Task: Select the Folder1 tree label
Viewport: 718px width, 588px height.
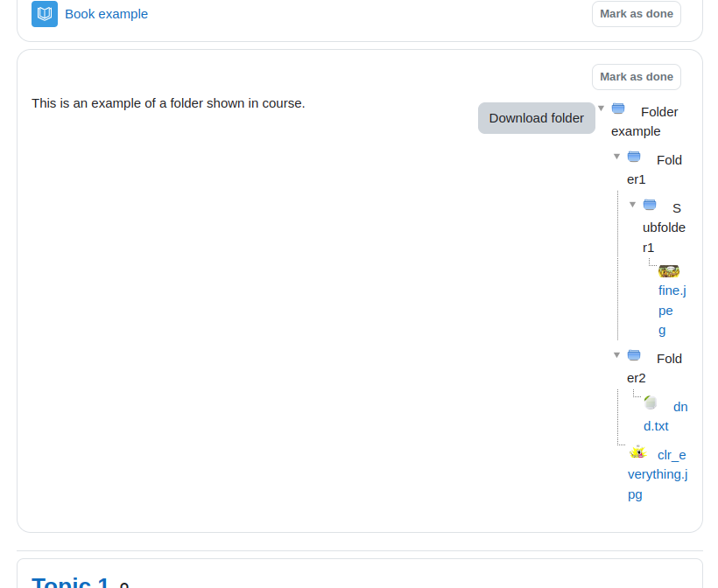Action: (654, 170)
